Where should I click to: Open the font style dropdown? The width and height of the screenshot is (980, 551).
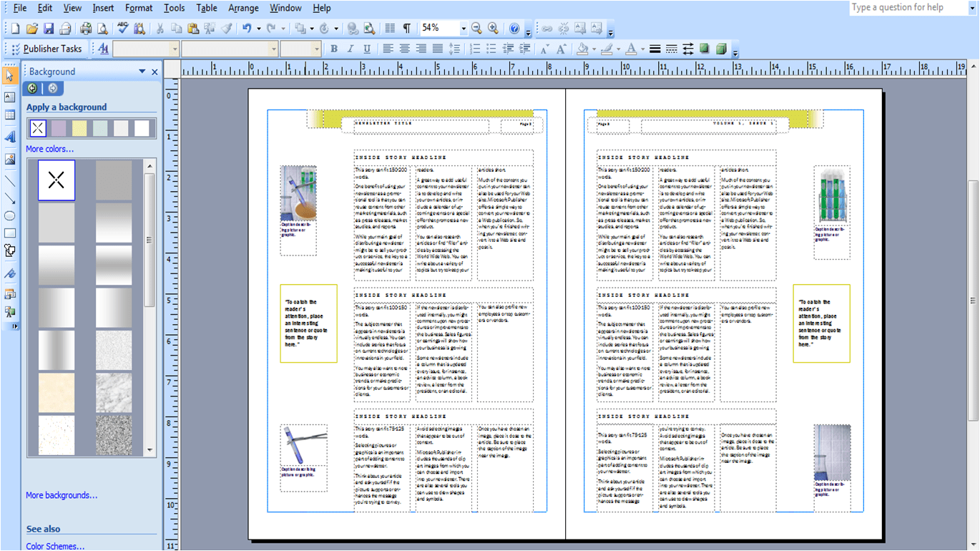coord(175,49)
